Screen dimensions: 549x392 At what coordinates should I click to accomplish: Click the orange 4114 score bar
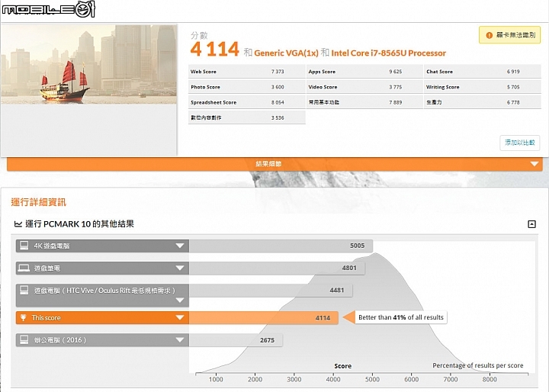click(264, 318)
